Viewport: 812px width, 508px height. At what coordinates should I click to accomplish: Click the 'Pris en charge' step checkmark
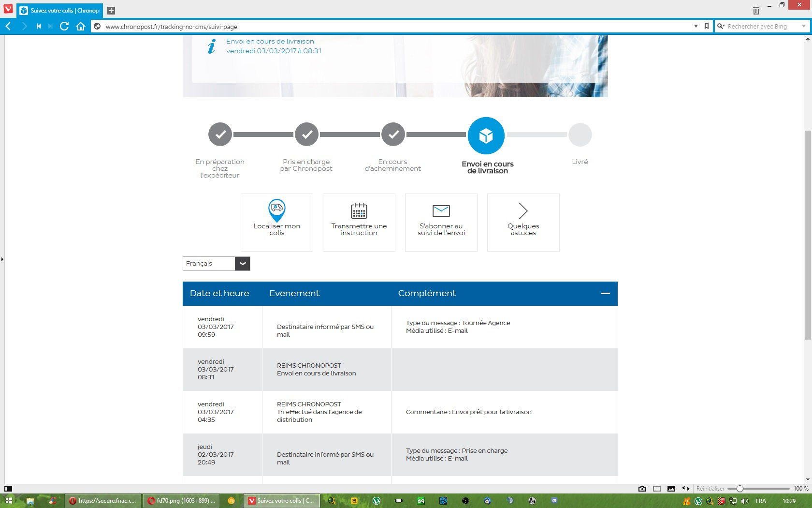click(306, 134)
